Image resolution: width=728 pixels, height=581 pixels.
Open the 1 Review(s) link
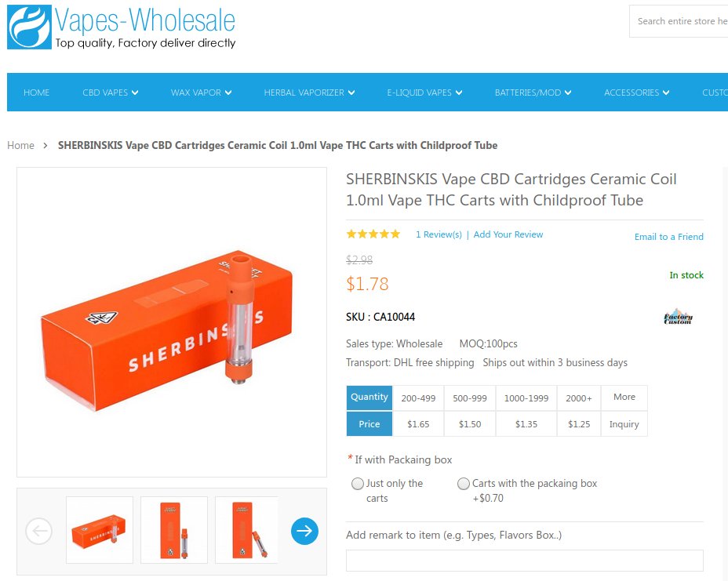click(x=439, y=234)
